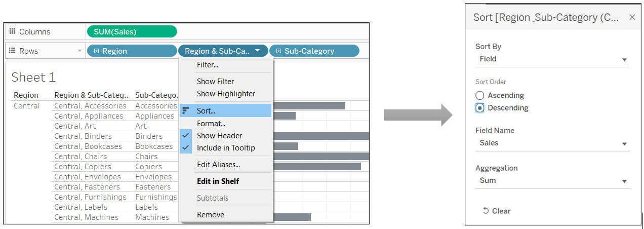Click the SUM(Sales) green pill
The image size is (644, 229).
pos(132,31)
